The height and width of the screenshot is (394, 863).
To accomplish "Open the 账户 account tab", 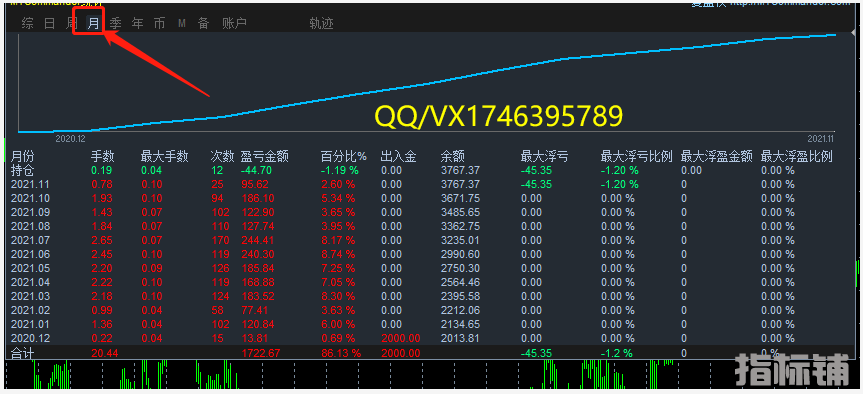I will coord(234,23).
